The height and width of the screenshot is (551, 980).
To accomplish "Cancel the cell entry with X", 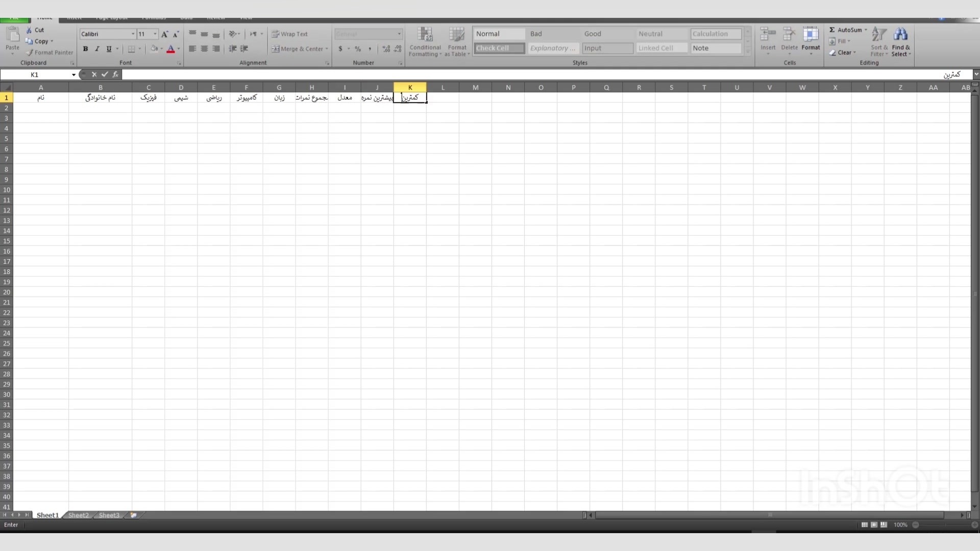I will coord(94,74).
